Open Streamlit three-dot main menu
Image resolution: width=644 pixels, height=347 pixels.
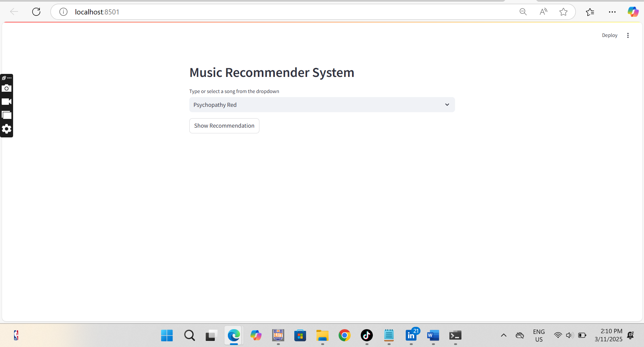[628, 35]
